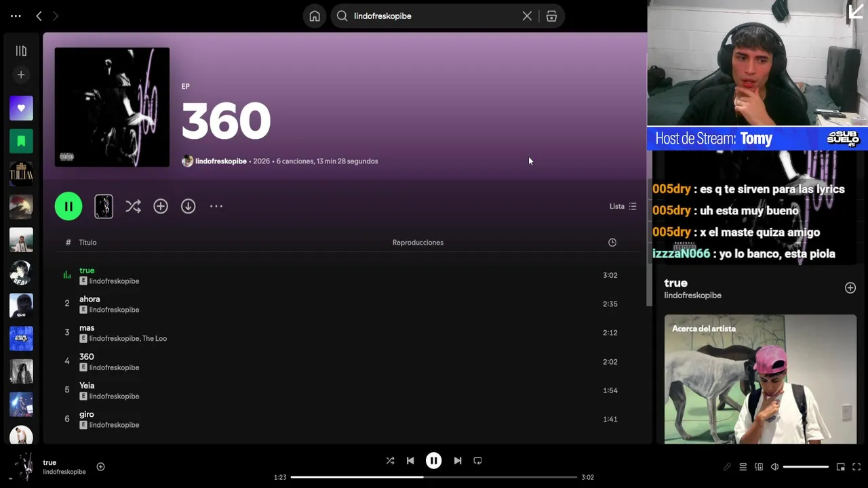Click the 360 EP cover art
The width and height of the screenshot is (868, 488).
pyautogui.click(x=112, y=107)
